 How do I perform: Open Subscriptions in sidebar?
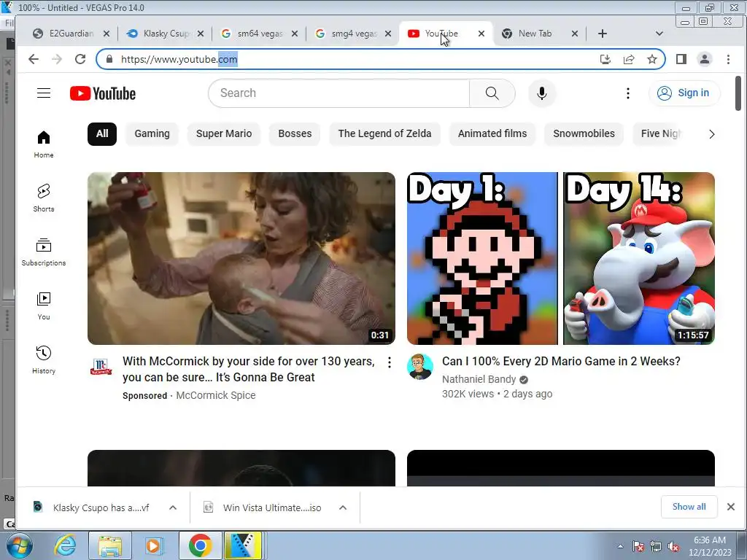pyautogui.click(x=44, y=252)
